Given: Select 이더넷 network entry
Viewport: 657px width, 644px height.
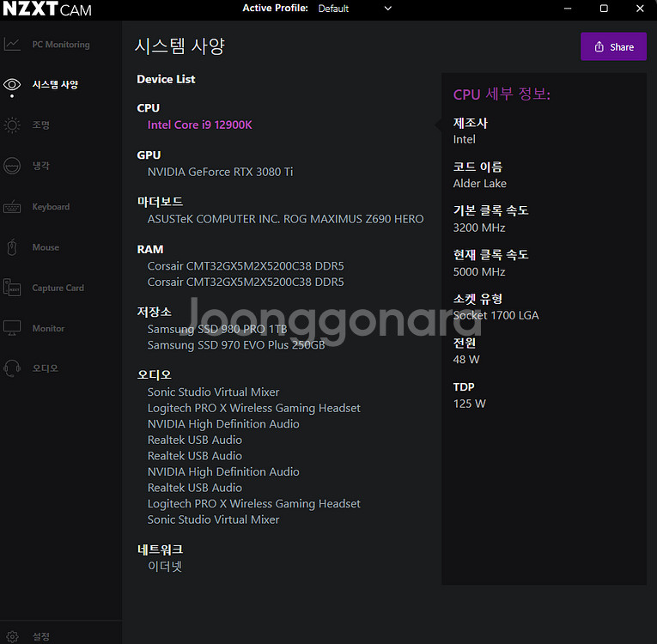Looking at the screenshot, I should 165,567.
